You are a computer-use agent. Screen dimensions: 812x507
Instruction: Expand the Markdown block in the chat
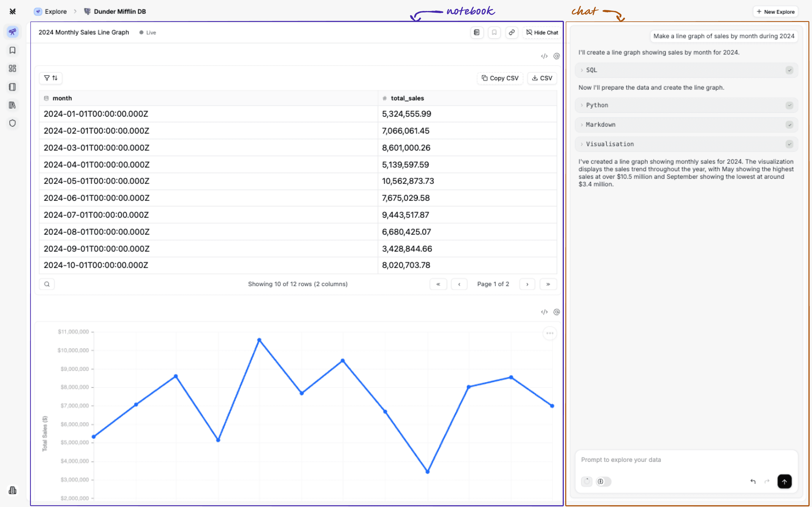600,124
